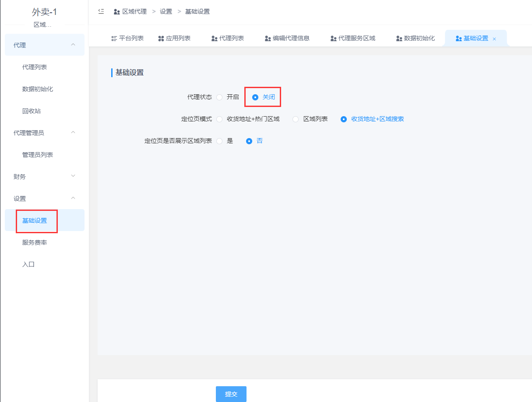
Task: Click the 代理列表 tab user icon
Action: [215, 39]
